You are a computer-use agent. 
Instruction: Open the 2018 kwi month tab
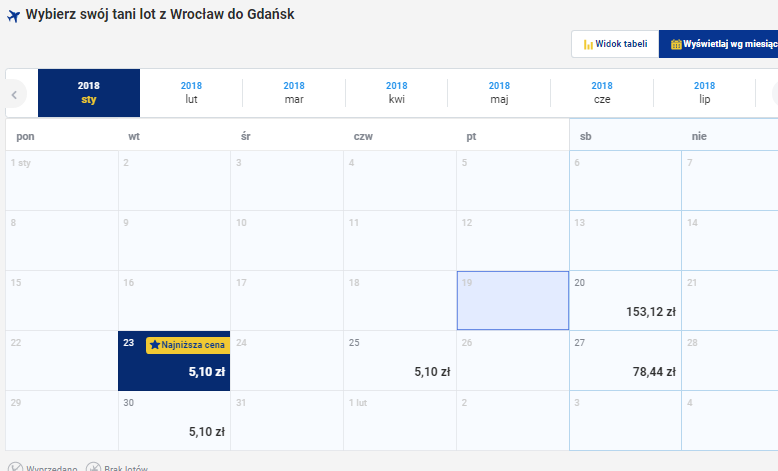click(396, 93)
